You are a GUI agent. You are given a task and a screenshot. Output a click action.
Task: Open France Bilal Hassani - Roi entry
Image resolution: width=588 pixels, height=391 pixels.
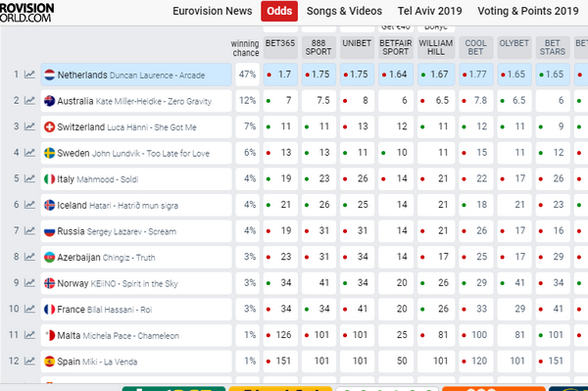point(136,310)
